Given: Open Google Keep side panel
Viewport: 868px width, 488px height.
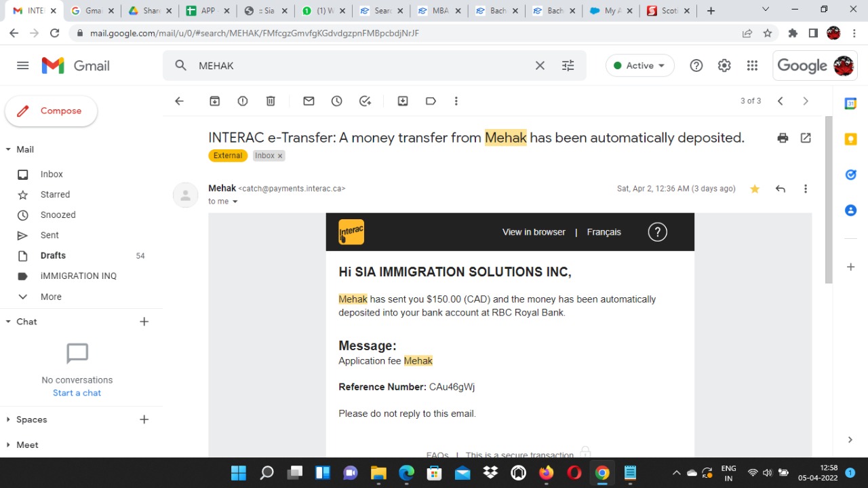Looking at the screenshot, I should click(850, 139).
